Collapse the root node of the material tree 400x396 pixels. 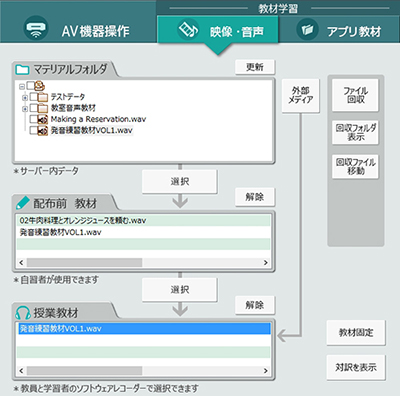[22, 86]
